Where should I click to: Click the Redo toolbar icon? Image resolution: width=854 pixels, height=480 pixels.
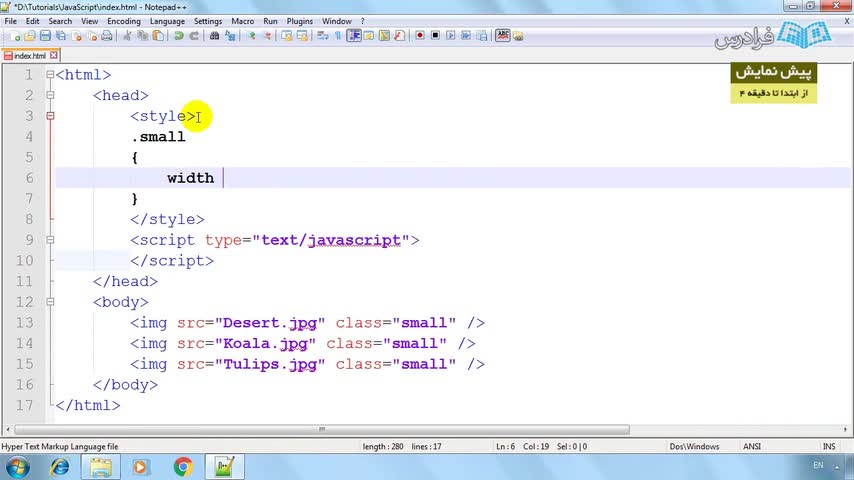click(x=194, y=36)
